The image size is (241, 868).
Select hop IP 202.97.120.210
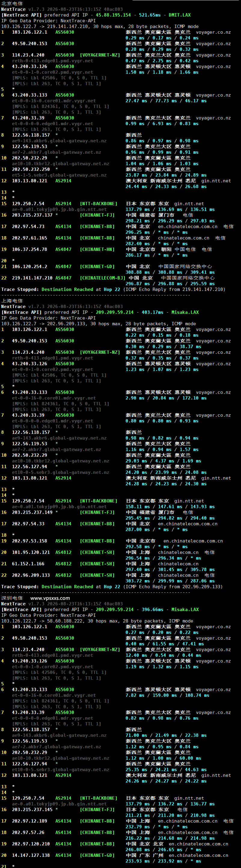(31, 844)
